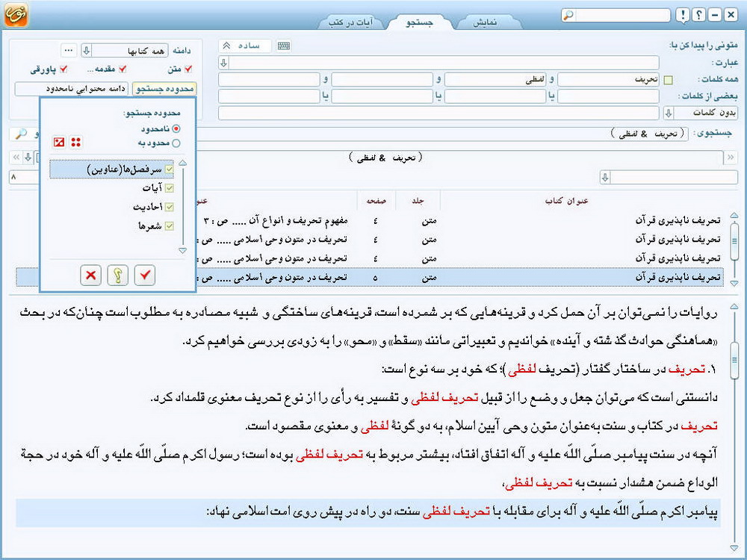
Task: Click the up arrow of the text pane scrollbar
Action: 734,306
